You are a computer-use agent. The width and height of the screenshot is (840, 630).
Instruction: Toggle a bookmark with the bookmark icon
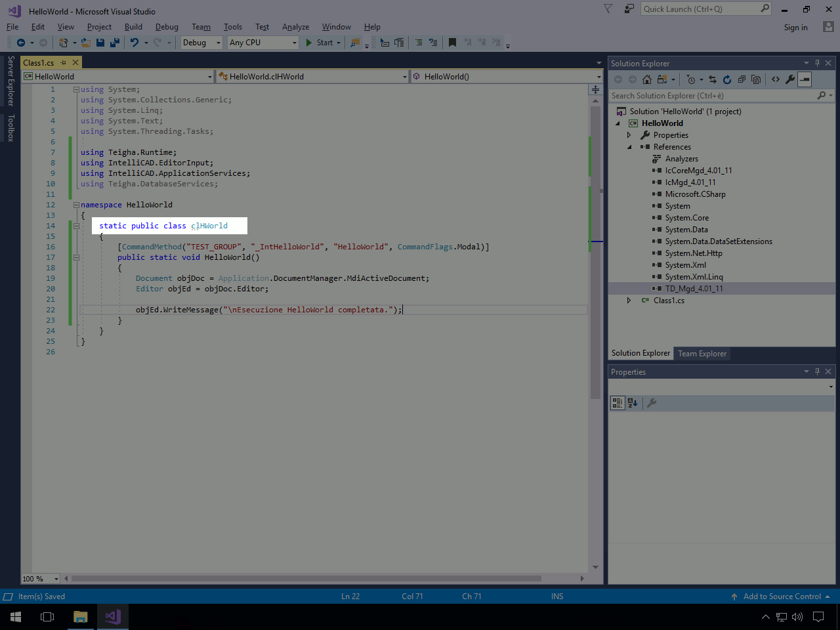tap(452, 43)
